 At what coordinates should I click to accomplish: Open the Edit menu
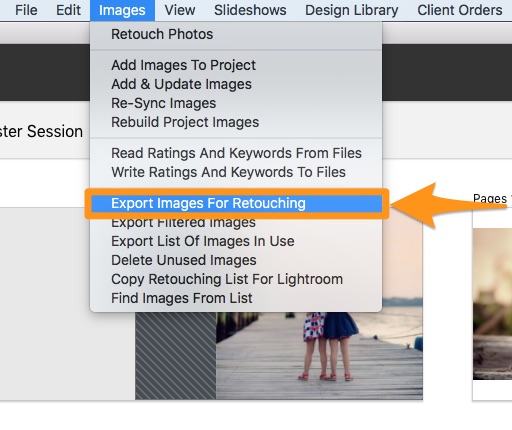68,10
